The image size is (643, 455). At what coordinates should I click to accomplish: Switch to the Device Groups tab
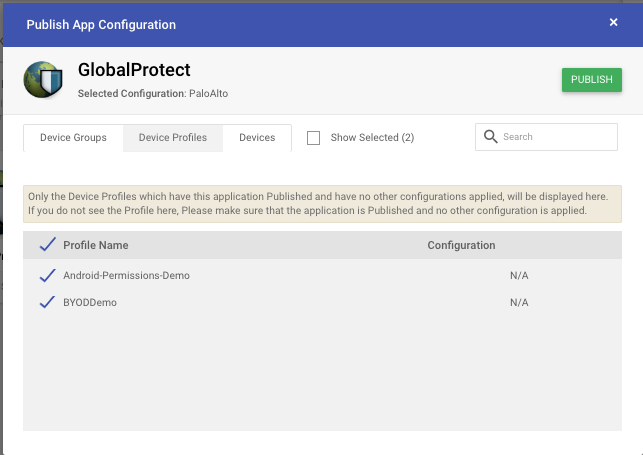pyautogui.click(x=73, y=138)
